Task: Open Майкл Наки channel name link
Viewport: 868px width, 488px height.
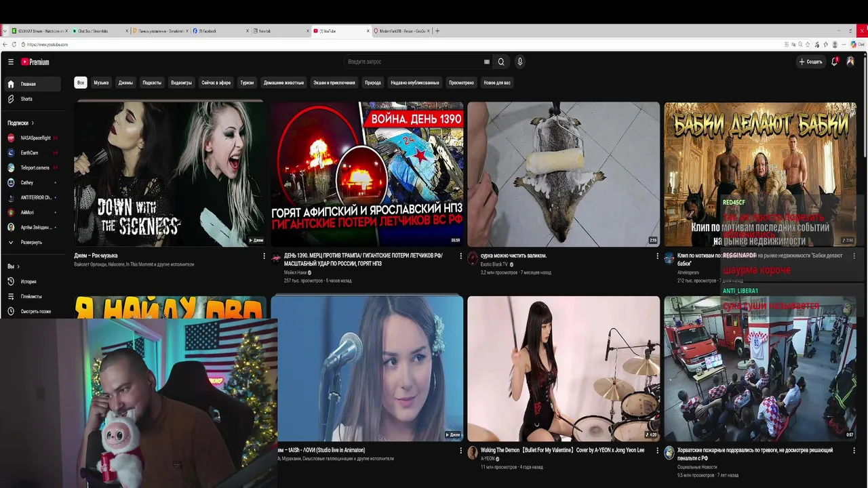Action: click(x=295, y=272)
